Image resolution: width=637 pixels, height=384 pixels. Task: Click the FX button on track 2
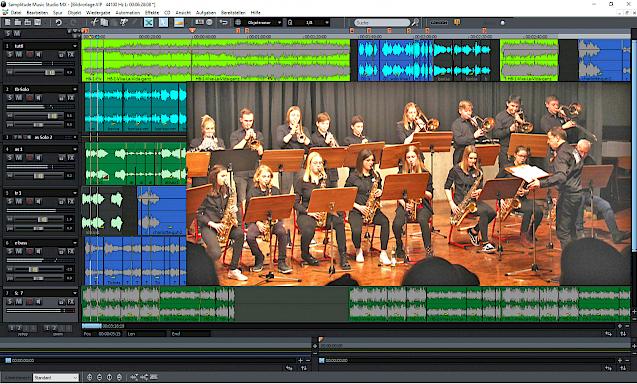pyautogui.click(x=71, y=98)
